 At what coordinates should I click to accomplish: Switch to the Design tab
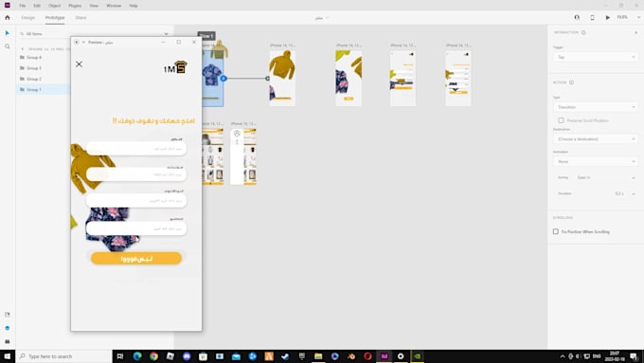click(27, 18)
